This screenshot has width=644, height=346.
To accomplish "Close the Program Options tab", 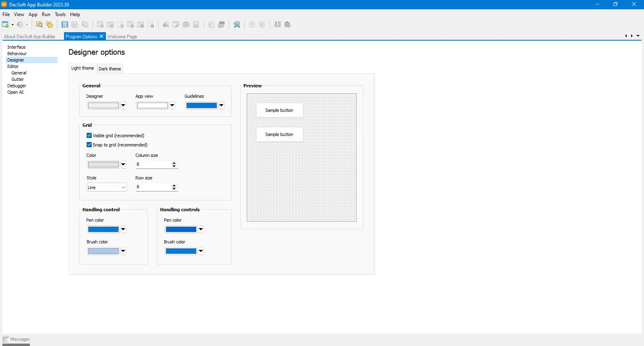I will point(101,36).
